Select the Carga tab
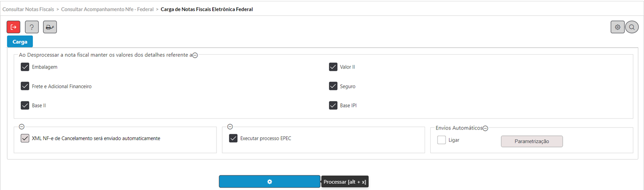Image resolution: width=644 pixels, height=190 pixels. pyautogui.click(x=20, y=41)
